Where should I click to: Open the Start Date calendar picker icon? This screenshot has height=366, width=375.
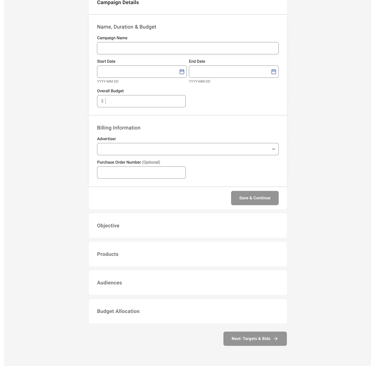pyautogui.click(x=182, y=72)
